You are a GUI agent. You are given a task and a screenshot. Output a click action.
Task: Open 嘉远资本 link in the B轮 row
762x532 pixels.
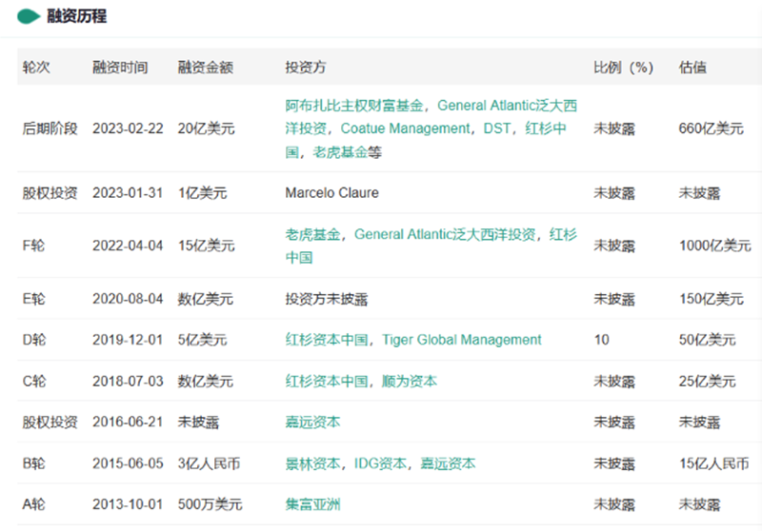click(448, 464)
